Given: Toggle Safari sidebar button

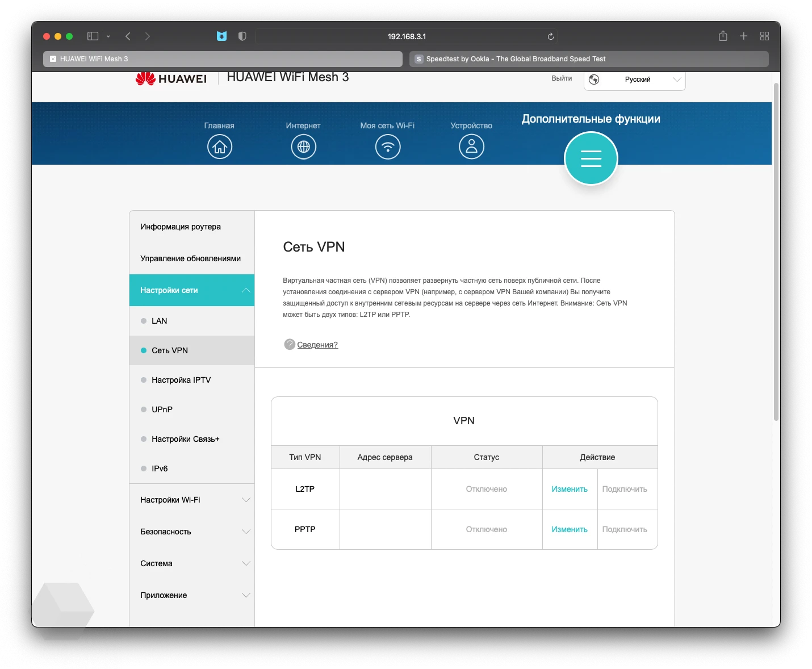Looking at the screenshot, I should tap(93, 36).
